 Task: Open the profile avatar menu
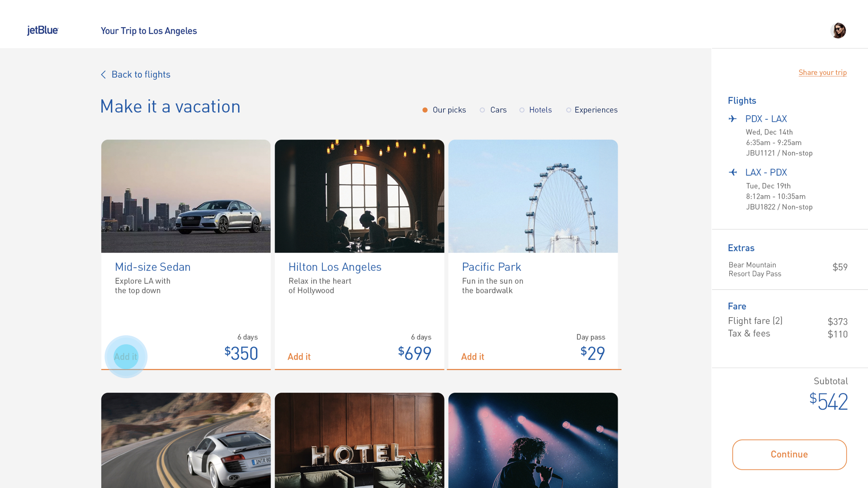tap(839, 30)
